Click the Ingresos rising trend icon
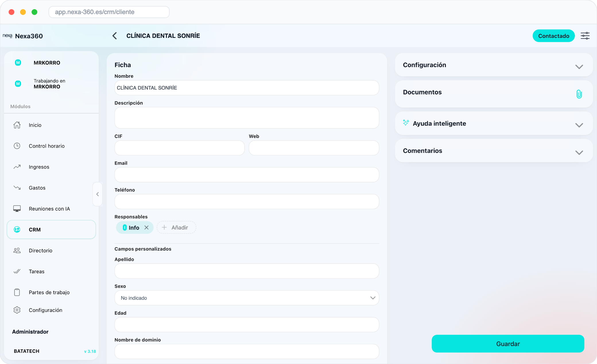Viewport: 597px width, 364px height. pyautogui.click(x=17, y=167)
